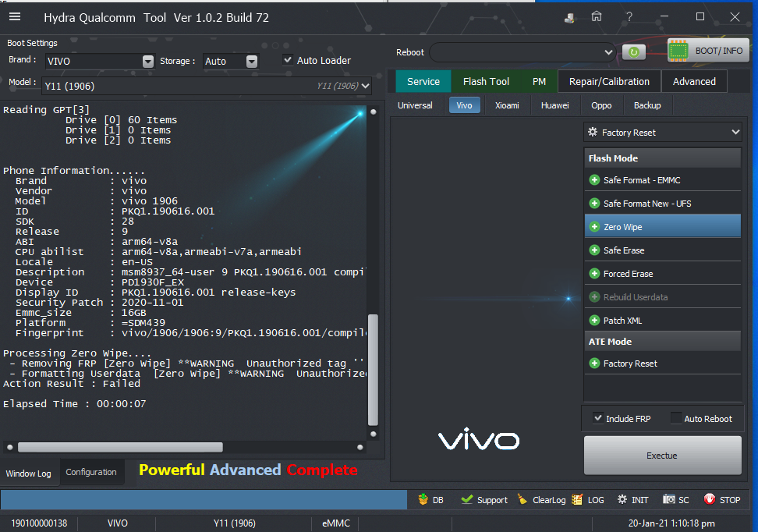Click the home icon in title bar
Viewport: 758px width, 532px height.
597,17
